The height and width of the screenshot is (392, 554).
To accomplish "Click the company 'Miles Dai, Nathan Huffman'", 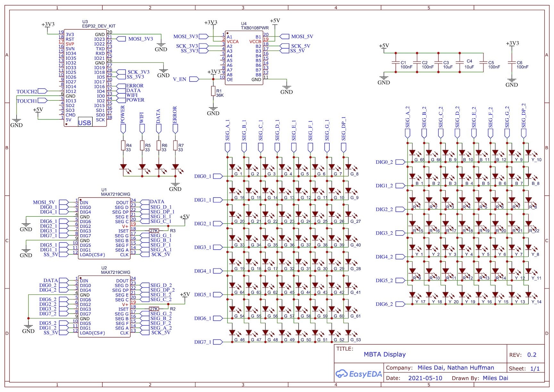I will [x=456, y=368].
